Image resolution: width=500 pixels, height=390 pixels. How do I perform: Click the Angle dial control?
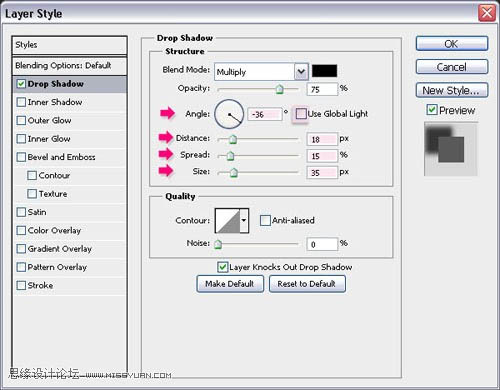(x=229, y=114)
